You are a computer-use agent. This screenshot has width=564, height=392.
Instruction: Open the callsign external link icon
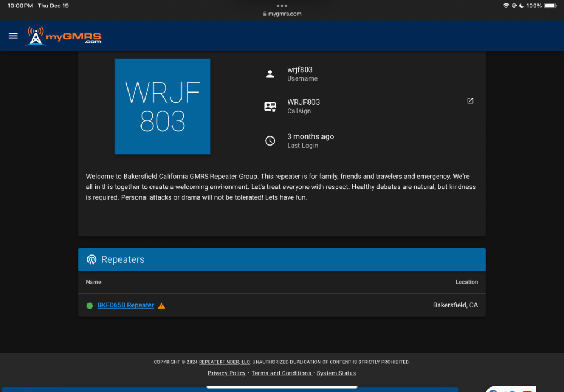[x=470, y=101]
